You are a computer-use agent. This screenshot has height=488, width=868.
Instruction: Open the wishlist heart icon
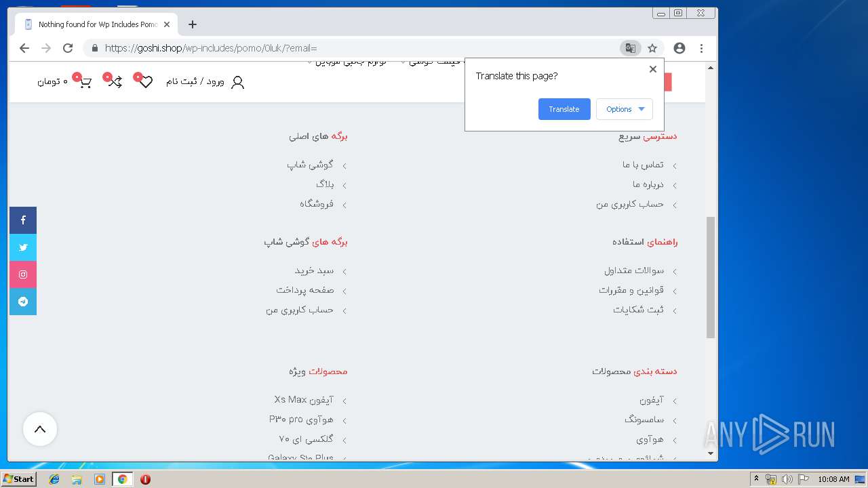click(146, 82)
